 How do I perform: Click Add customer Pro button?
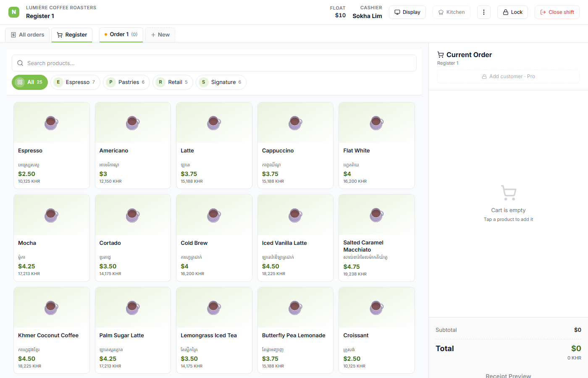click(508, 76)
